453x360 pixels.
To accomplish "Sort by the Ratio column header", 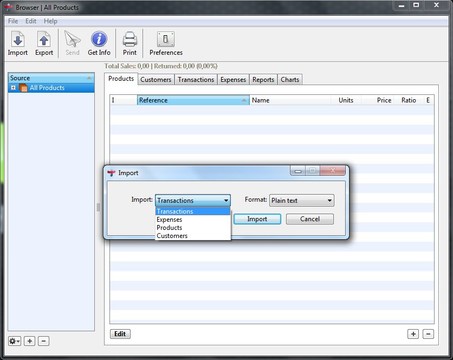I will (x=409, y=100).
